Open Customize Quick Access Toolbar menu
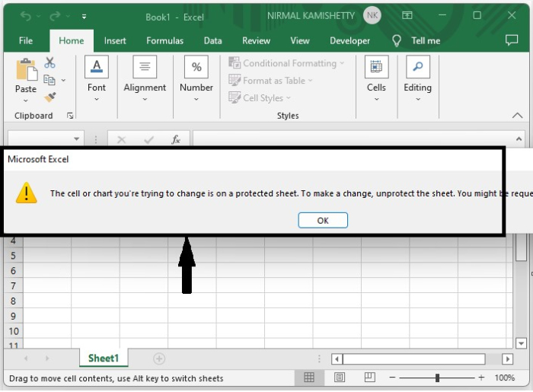Viewport: 533px width, 392px height. point(84,16)
